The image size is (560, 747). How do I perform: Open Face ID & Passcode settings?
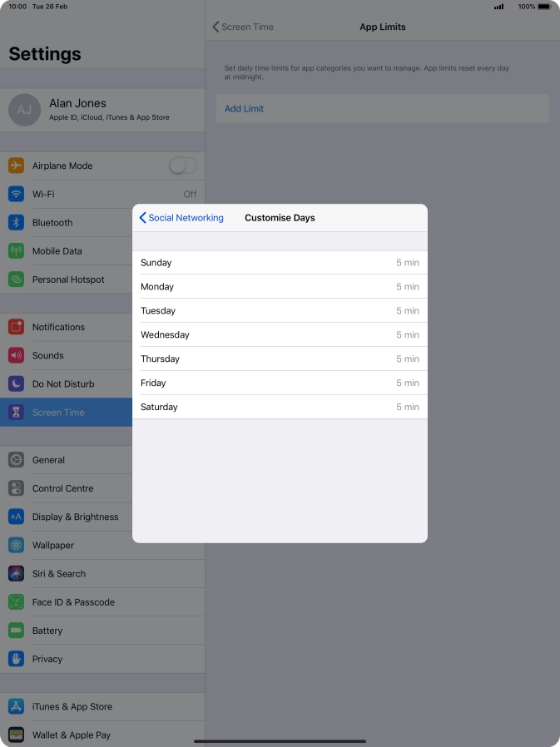point(73,602)
